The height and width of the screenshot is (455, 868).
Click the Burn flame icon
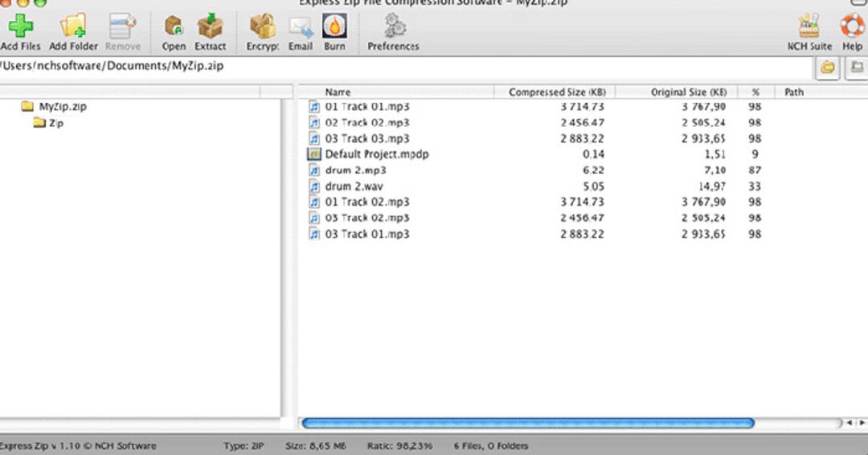tap(334, 26)
